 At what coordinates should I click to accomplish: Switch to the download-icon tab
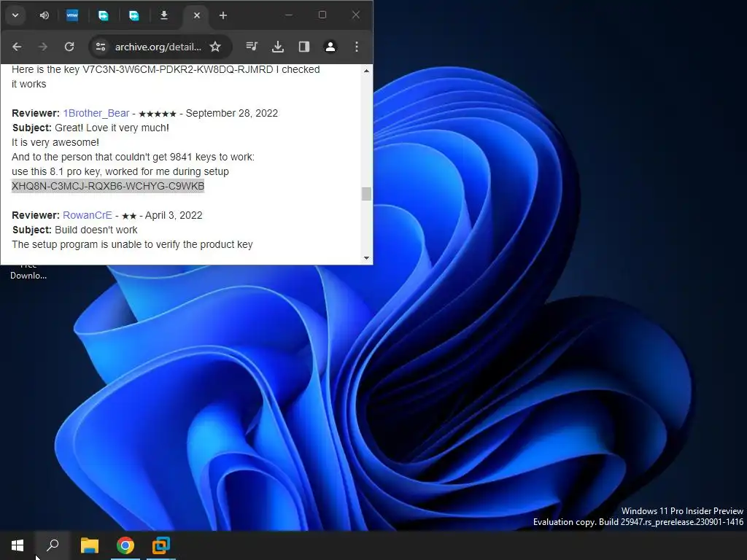tap(164, 16)
